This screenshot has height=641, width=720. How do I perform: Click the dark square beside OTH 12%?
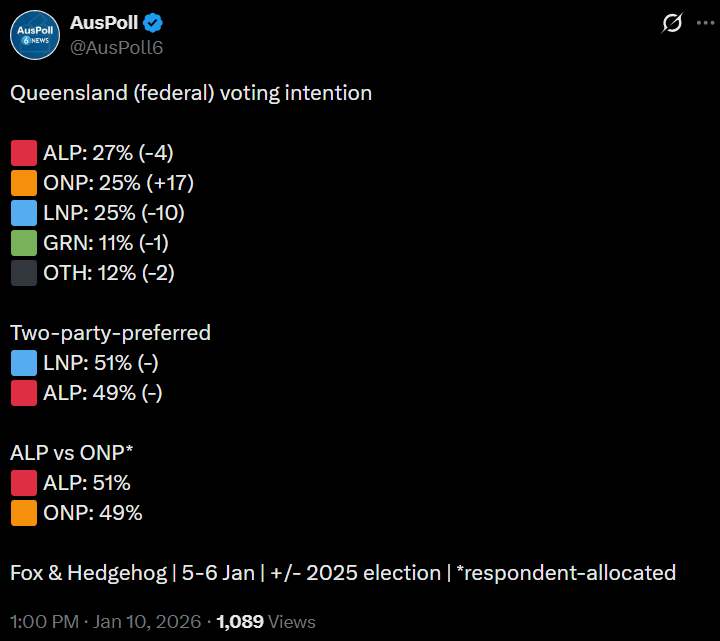[24, 273]
